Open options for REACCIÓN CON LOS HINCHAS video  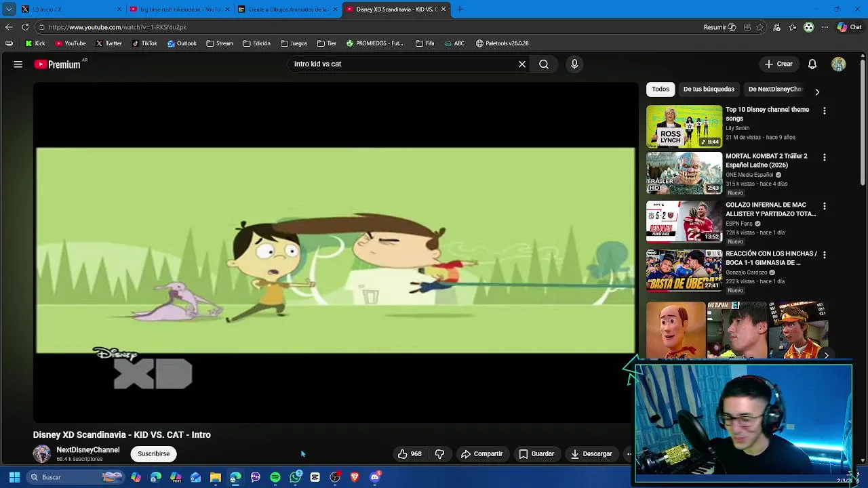(825, 255)
